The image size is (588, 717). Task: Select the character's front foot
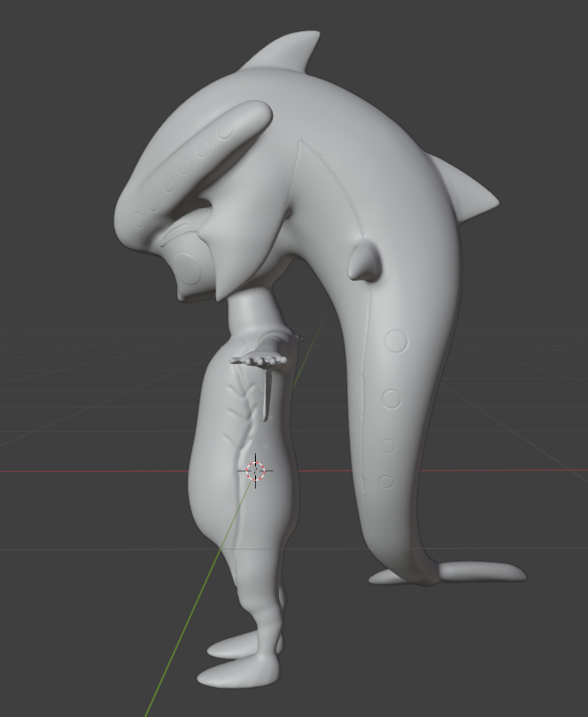point(237,670)
